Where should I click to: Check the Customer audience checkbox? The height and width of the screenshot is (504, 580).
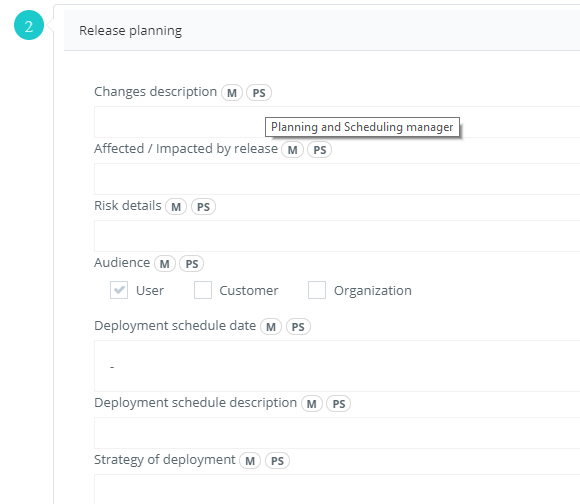[203, 290]
